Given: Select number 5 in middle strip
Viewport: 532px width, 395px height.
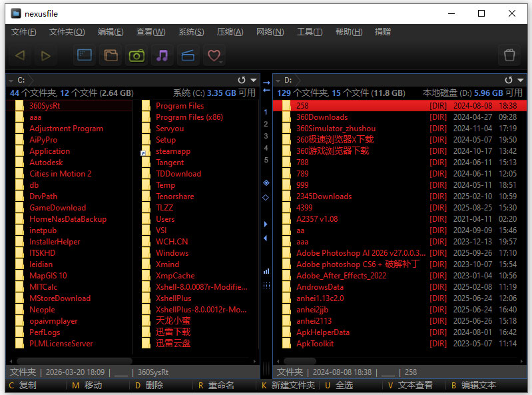Looking at the screenshot, I should point(266,160).
